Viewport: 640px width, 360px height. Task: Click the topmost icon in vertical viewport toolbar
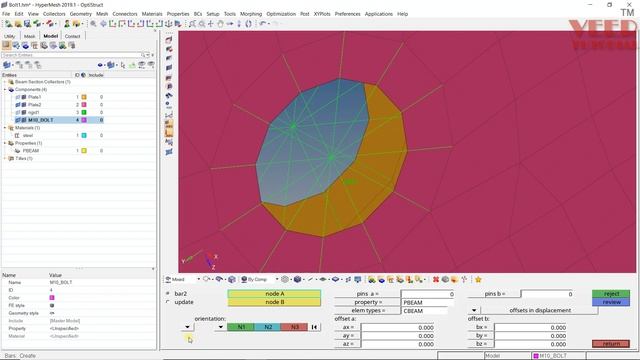169,40
